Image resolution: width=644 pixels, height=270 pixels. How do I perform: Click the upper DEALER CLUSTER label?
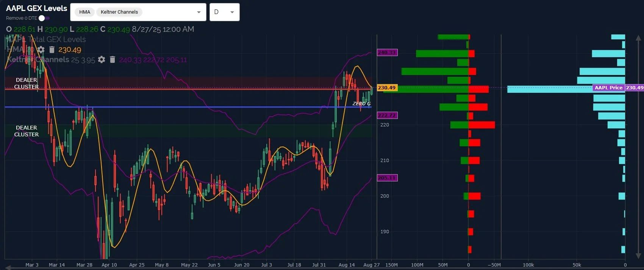(27, 83)
